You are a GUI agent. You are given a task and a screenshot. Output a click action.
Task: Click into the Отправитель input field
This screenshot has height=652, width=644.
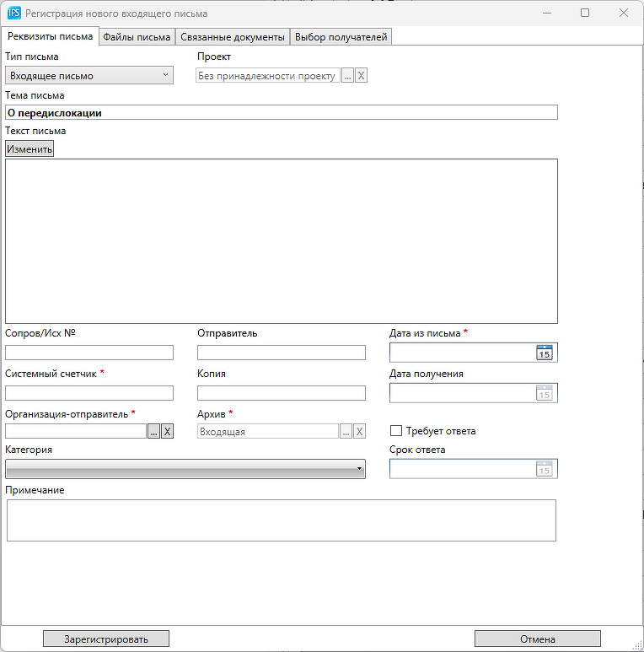tap(281, 353)
